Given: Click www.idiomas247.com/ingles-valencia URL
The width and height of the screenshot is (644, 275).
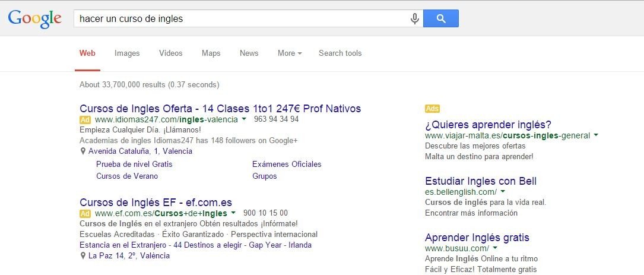Looking at the screenshot, I should pyautogui.click(x=166, y=119).
